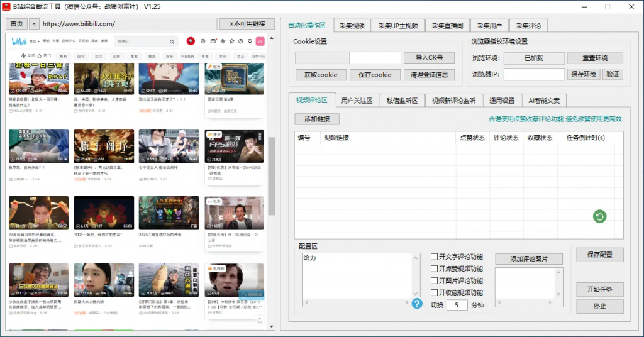
Task: Click the green refresh circle icon in task table
Action: coord(599,216)
